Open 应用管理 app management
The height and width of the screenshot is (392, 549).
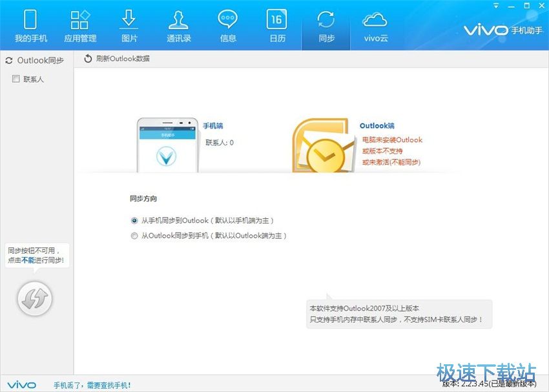(80, 26)
